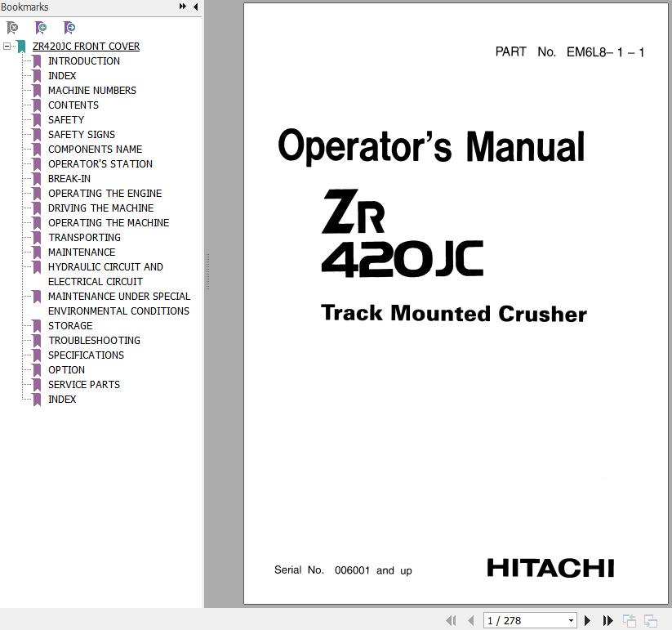Open the OPTION bookmark
Screen dimensions: 672x630
click(x=66, y=369)
